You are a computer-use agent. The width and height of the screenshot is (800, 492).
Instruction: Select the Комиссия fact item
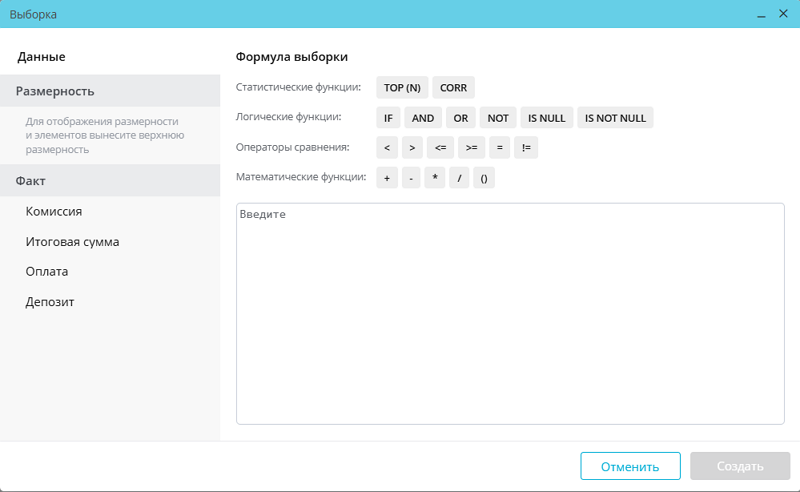point(54,212)
